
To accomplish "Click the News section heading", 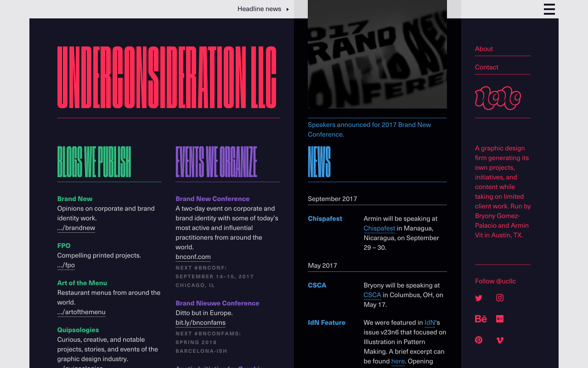I will click(x=319, y=162).
